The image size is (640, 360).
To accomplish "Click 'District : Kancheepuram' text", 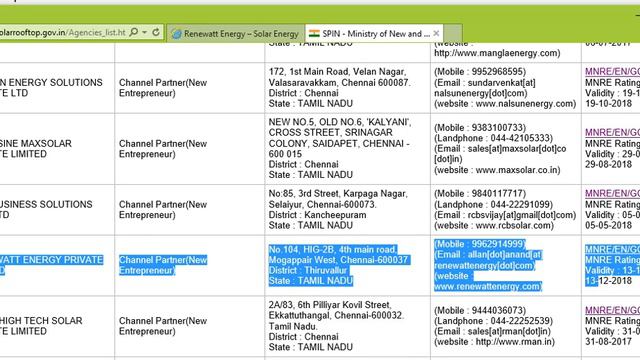I will [x=318, y=215].
